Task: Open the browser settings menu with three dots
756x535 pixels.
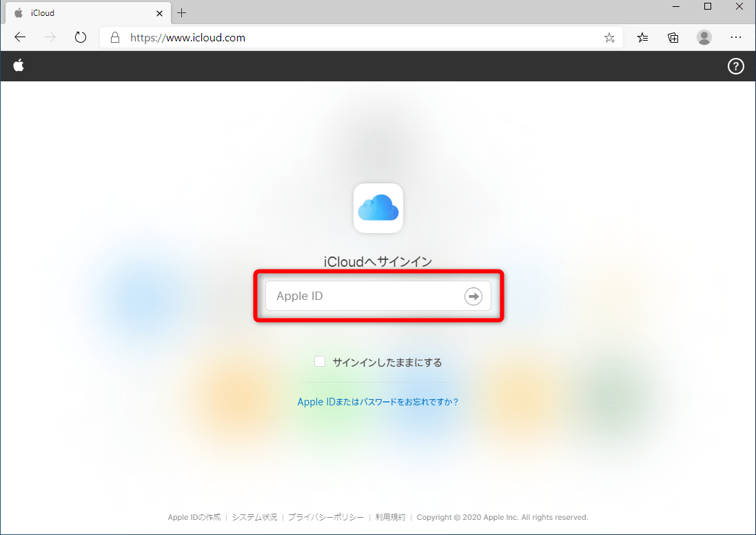Action: point(736,37)
